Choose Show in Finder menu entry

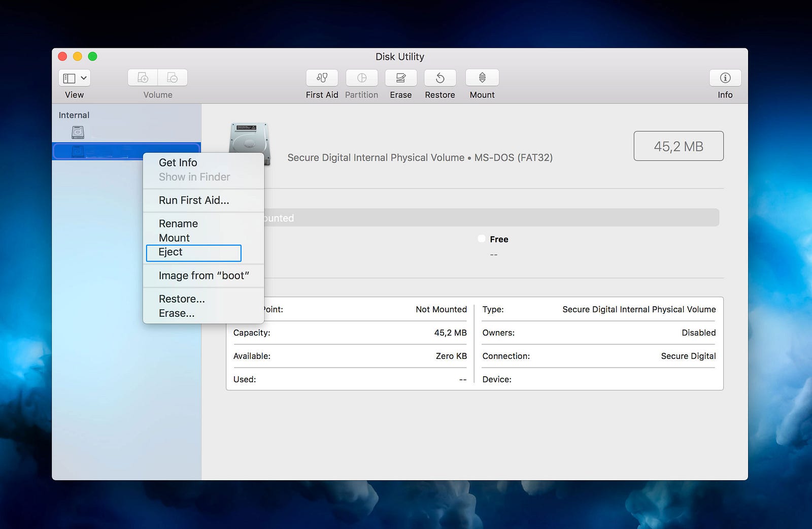[194, 177]
